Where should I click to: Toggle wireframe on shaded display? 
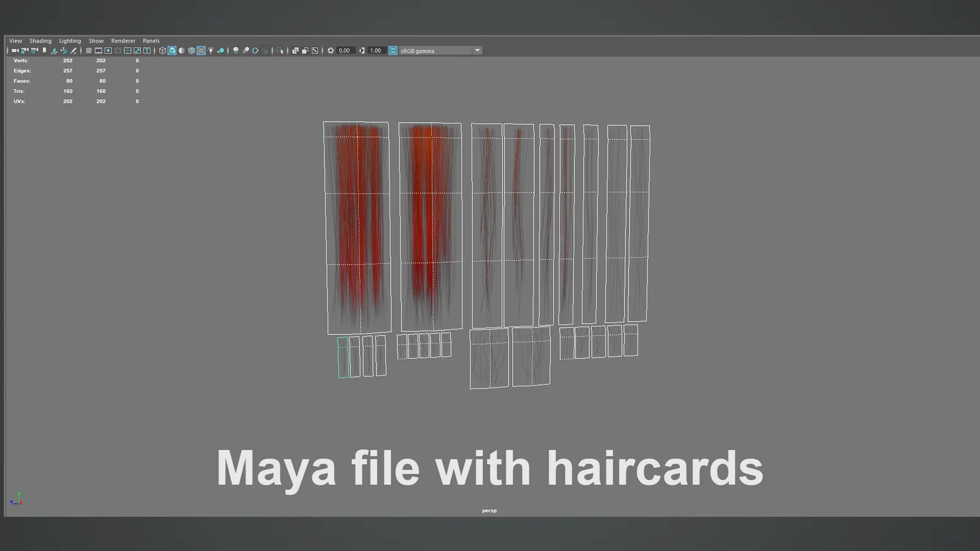pyautogui.click(x=183, y=51)
